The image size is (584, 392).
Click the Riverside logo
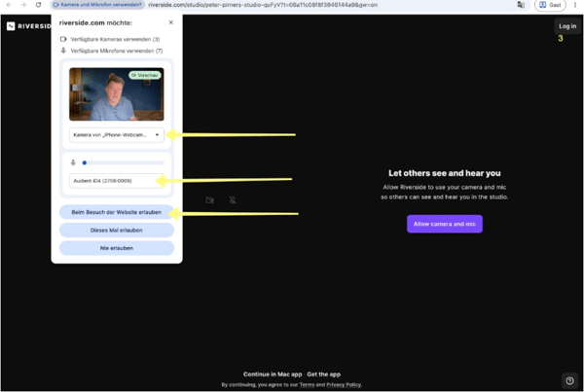pos(28,26)
